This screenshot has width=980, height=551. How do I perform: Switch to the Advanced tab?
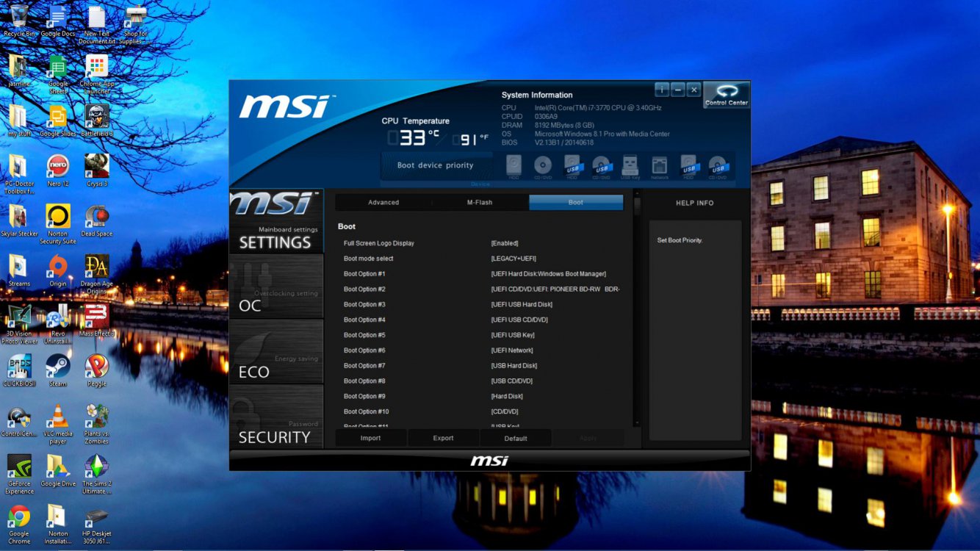(x=383, y=203)
